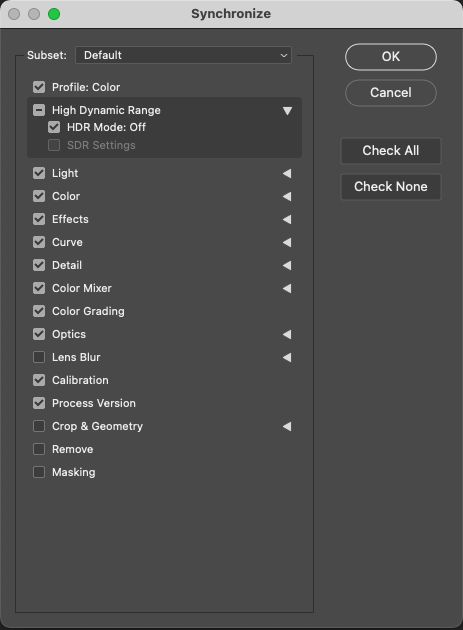Click the Cancel button
The height and width of the screenshot is (630, 463).
(391, 93)
